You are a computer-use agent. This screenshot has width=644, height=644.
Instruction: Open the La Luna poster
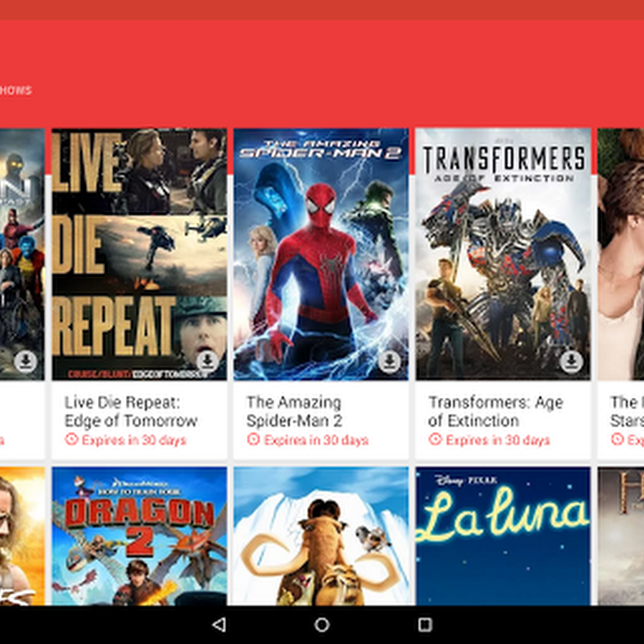point(503,536)
